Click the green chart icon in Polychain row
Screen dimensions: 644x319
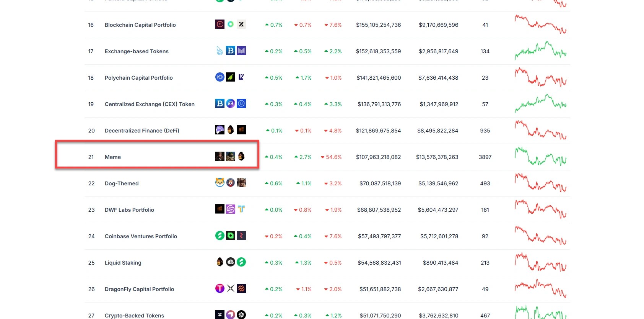point(231,77)
